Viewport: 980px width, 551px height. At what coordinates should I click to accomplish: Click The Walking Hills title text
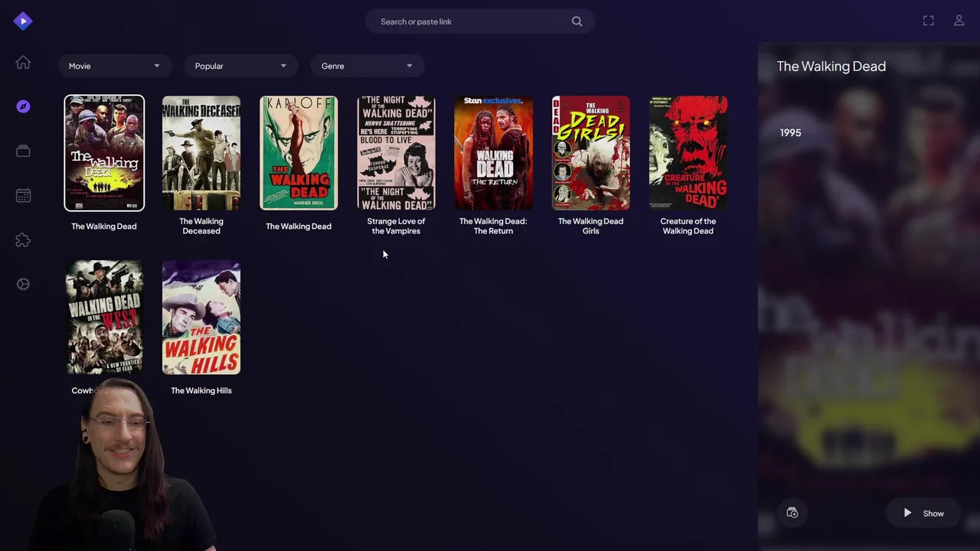tap(201, 390)
